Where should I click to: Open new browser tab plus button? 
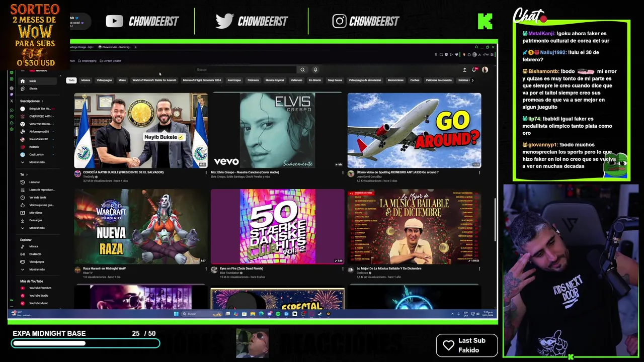pos(135,47)
